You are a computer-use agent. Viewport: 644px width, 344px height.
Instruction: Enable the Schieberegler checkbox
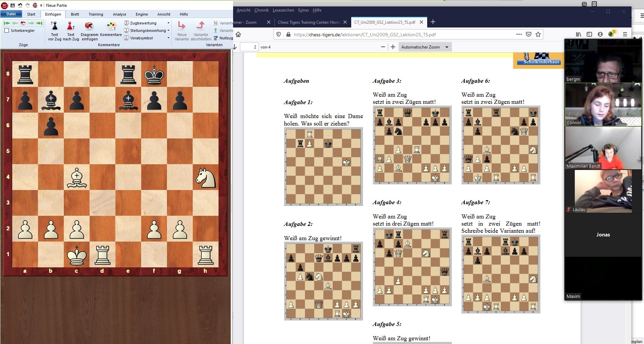tap(7, 31)
